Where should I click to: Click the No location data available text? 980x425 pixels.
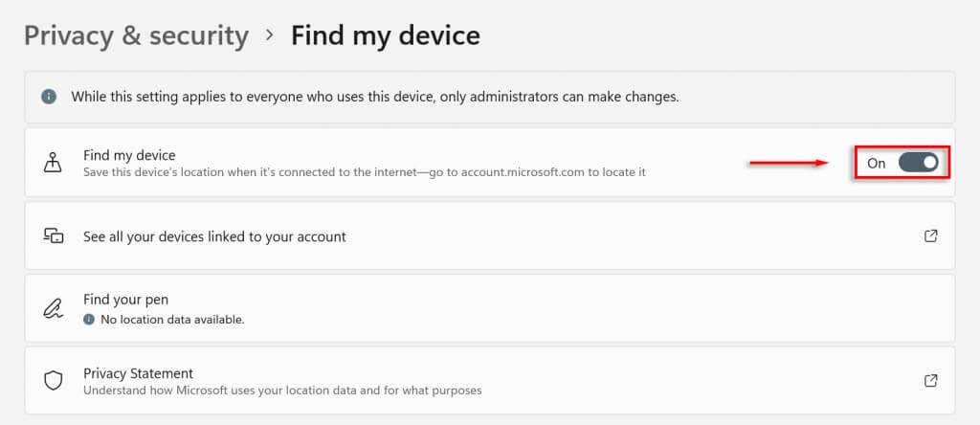point(170,320)
